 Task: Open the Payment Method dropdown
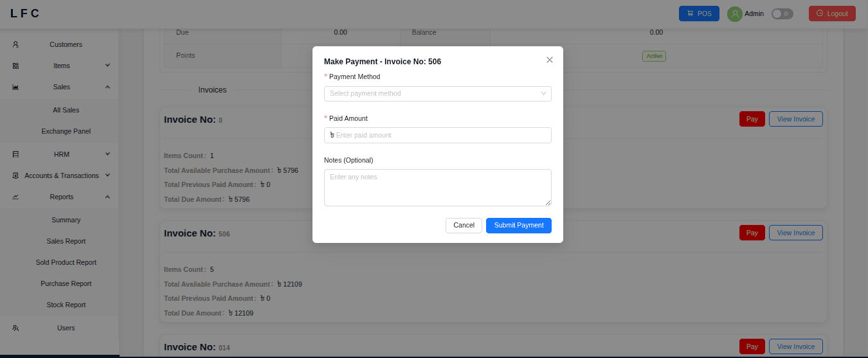click(438, 94)
